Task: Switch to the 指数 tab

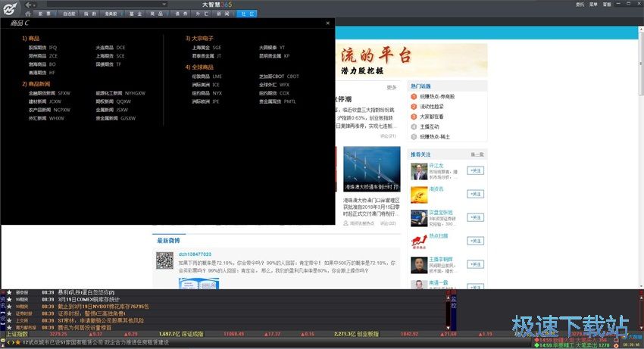Action: pos(90,14)
